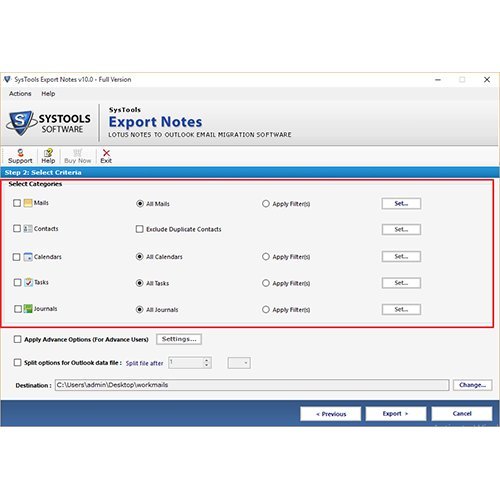500x500 pixels.
Task: Click the app icon in title bar
Action: (x=7, y=79)
